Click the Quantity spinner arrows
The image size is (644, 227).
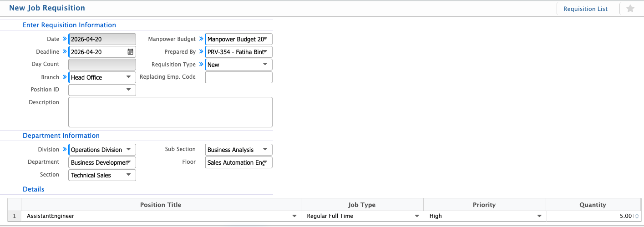[x=636, y=217]
